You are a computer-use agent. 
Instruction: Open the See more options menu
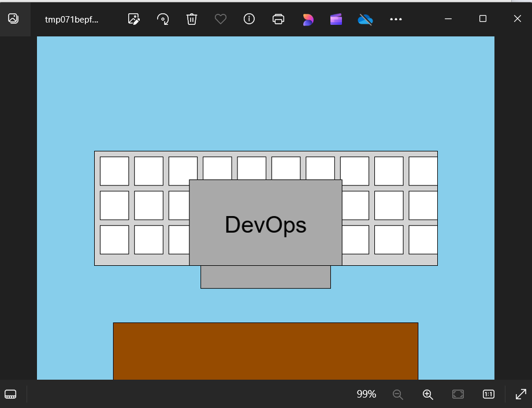pos(396,18)
